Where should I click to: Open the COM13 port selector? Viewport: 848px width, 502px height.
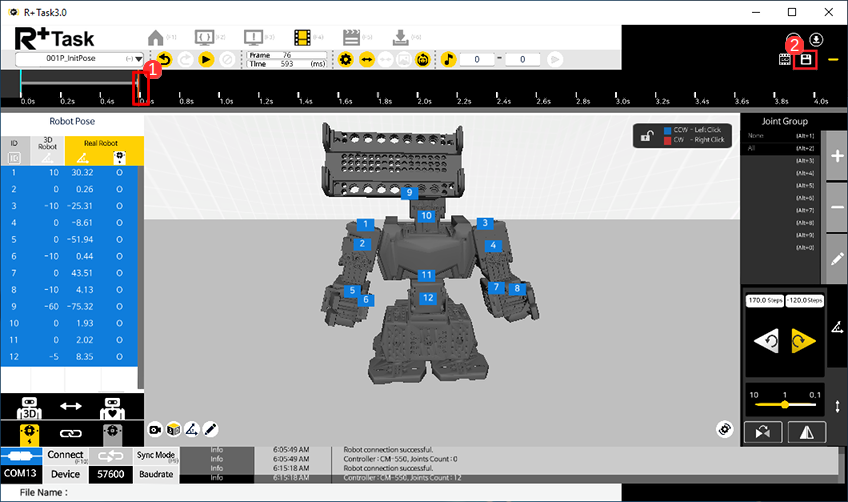22,473
